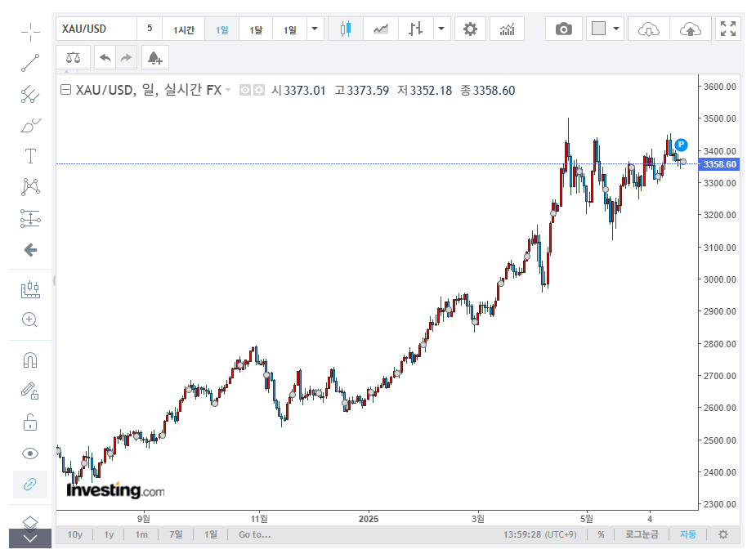Viewport: 756px width, 554px height.
Task: Select the 1시간 interval
Action: tap(184, 29)
